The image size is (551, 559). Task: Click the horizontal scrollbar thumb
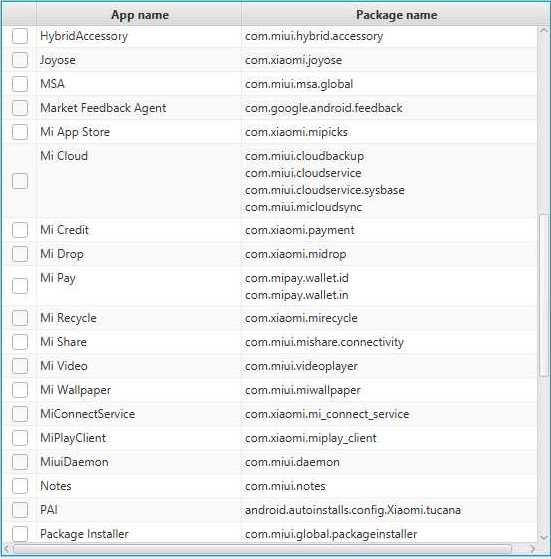(x=263, y=548)
